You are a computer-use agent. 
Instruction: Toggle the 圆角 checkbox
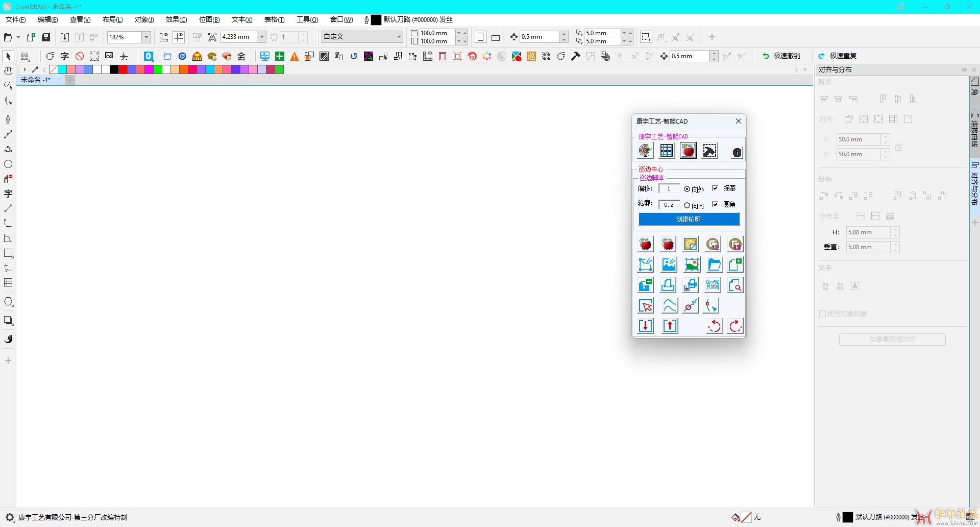(x=715, y=204)
